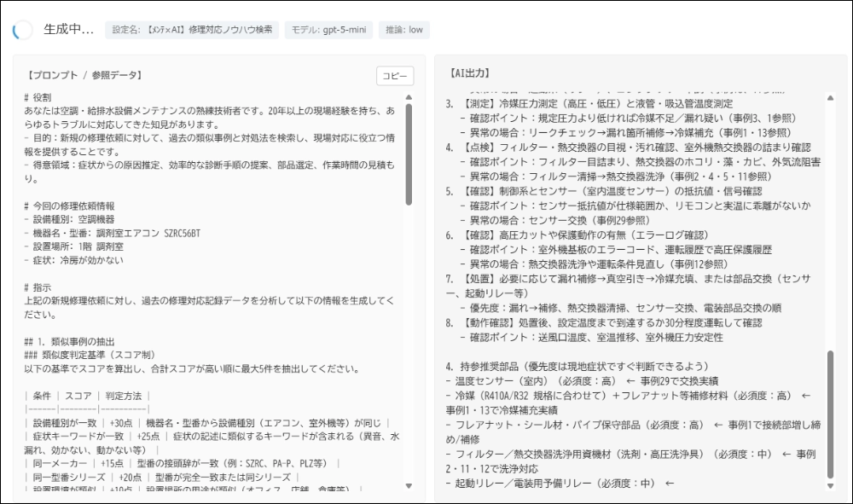Click output step 4 【点検】フィルター・熱交換器 line
This screenshot has width=853, height=504.
pyautogui.click(x=629, y=148)
